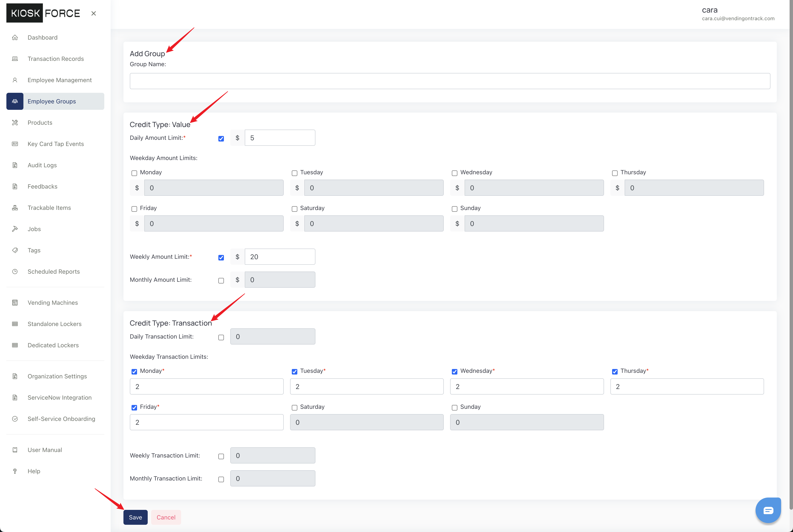
Task: Open Key Card Tap Events menu item
Action: tap(55, 144)
